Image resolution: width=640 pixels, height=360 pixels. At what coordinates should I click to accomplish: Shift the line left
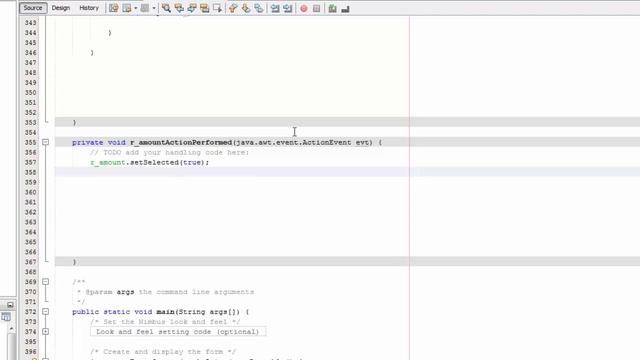275,8
